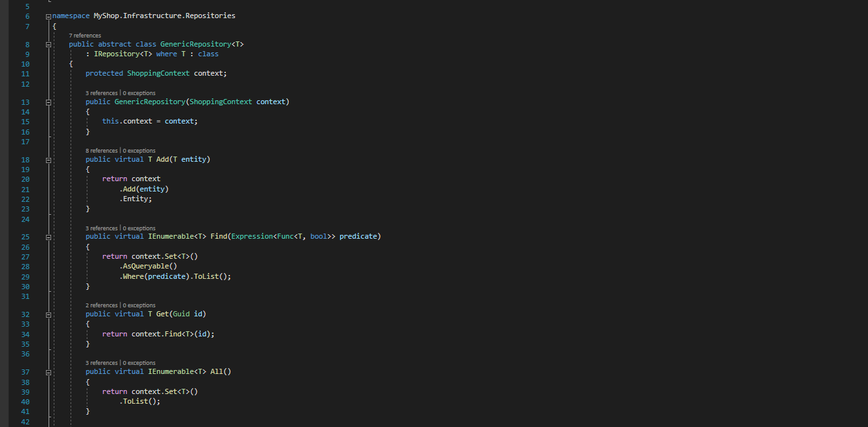Click 0 exceptions above the GenericRepository constructor
868x427 pixels.
(139, 93)
